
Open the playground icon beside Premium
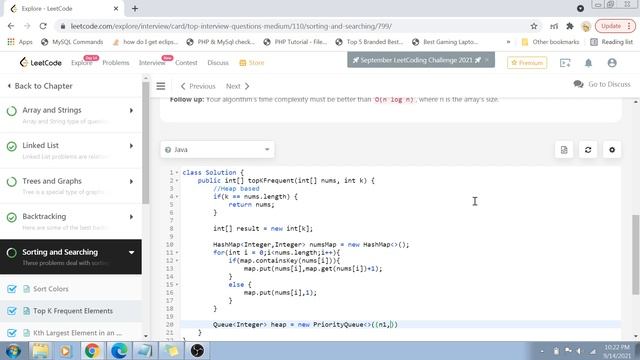pos(565,63)
